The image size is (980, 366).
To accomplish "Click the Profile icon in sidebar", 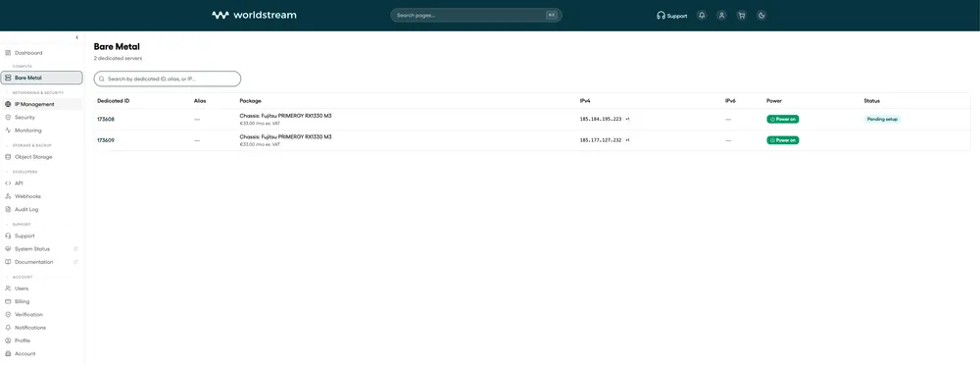I will 8,340.
